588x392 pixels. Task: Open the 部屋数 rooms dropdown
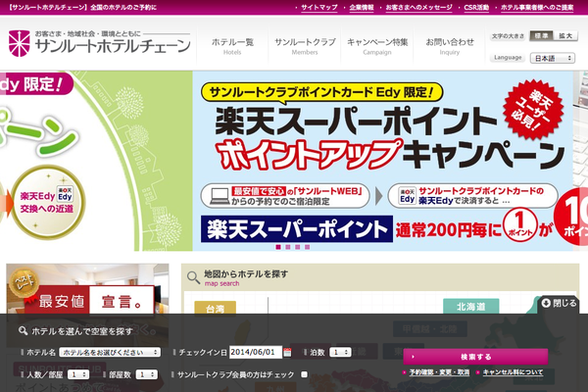147,374
